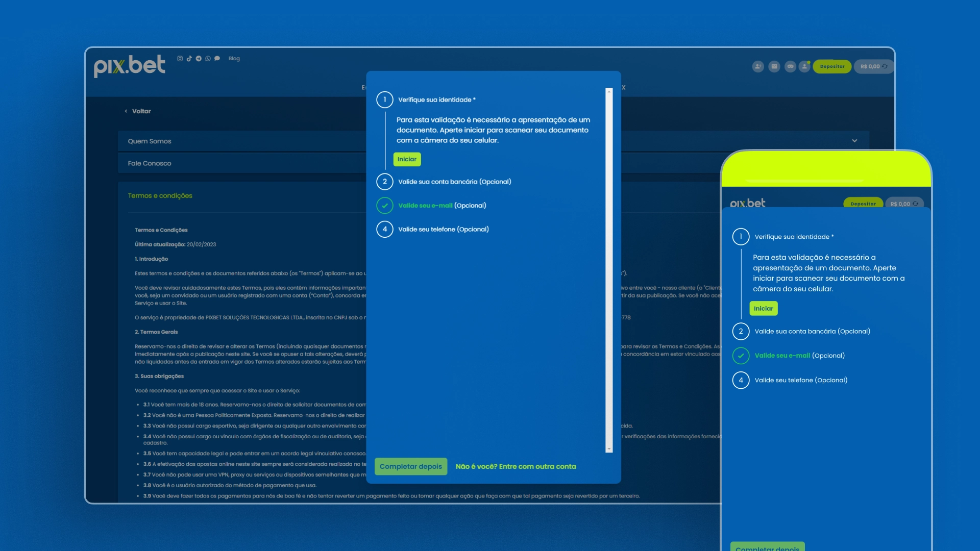
Task: Click the Voltar back arrow
Action: [x=126, y=111]
